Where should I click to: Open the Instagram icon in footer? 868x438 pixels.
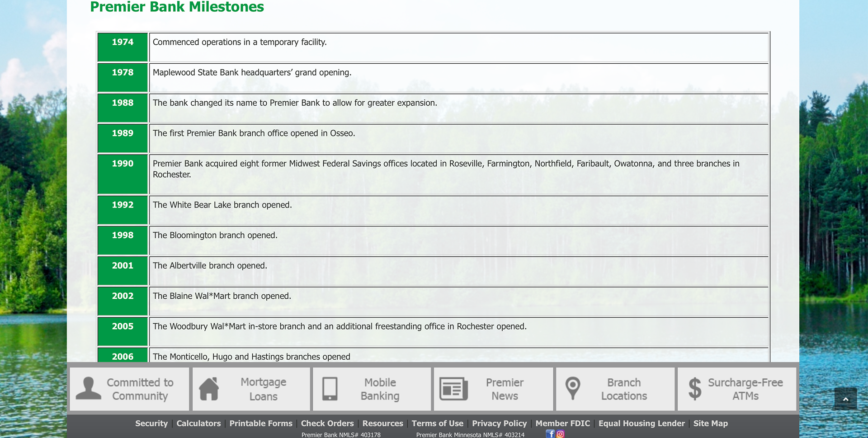coord(560,434)
